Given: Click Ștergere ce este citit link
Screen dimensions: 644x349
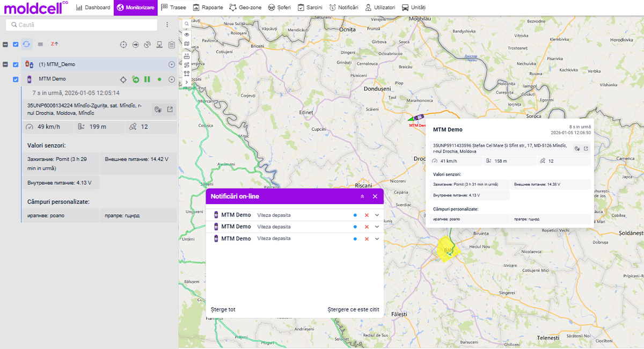Looking at the screenshot, I should pyautogui.click(x=353, y=310).
